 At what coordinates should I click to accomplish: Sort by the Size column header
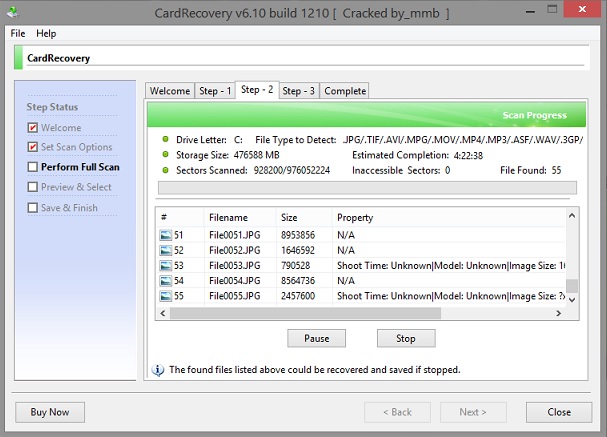click(x=304, y=218)
